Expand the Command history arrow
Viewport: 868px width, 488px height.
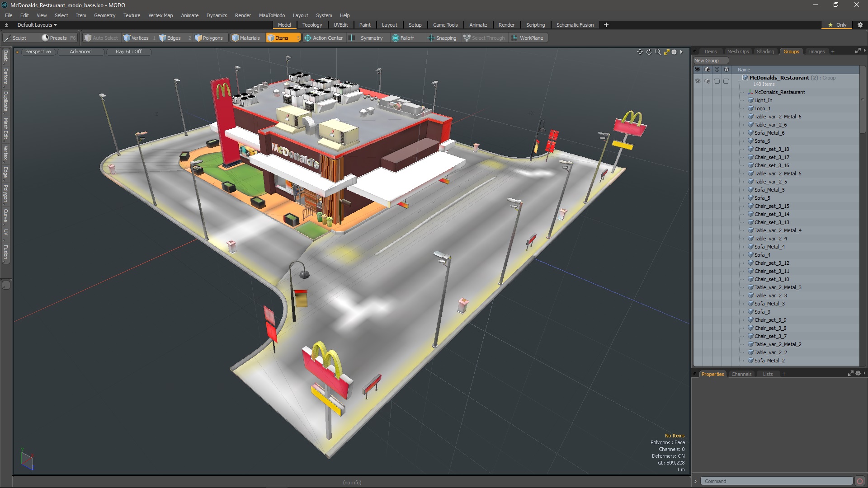(x=695, y=481)
